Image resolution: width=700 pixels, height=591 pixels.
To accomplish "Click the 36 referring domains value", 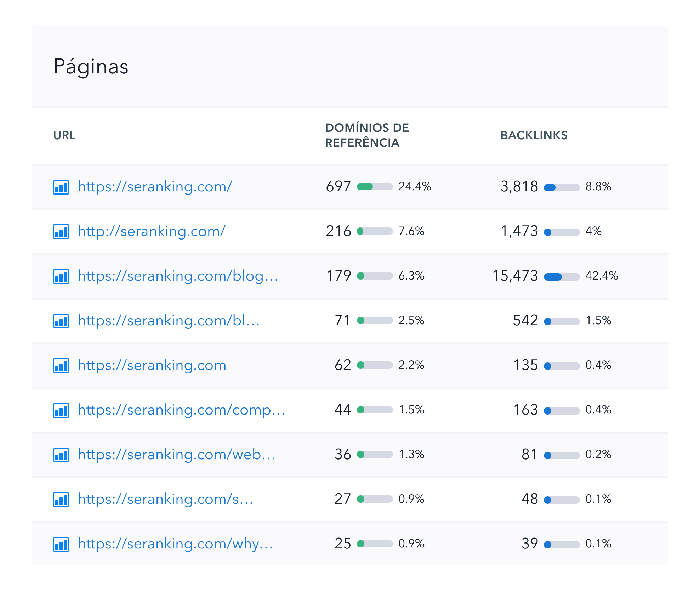I will pyautogui.click(x=343, y=454).
